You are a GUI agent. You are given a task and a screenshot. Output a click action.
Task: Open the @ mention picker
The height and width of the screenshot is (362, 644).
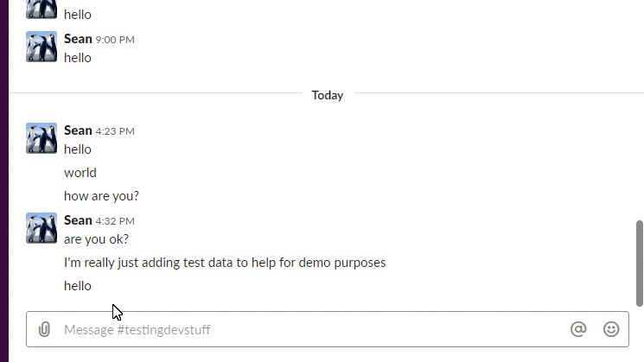click(x=578, y=329)
